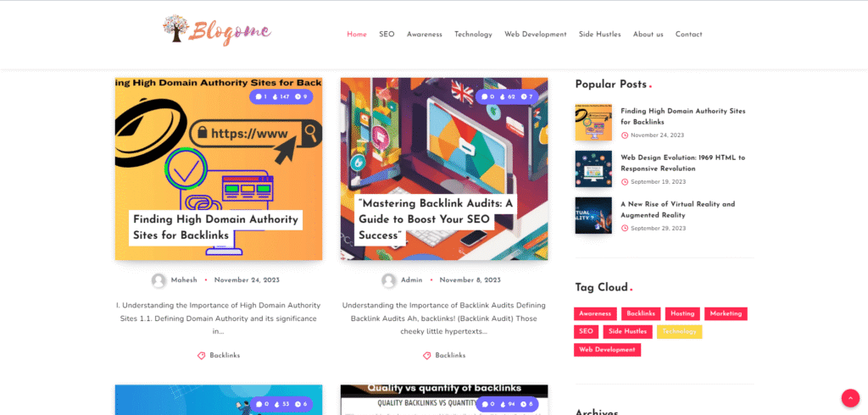Select the Marketing tag
The image size is (868, 415).
(726, 313)
